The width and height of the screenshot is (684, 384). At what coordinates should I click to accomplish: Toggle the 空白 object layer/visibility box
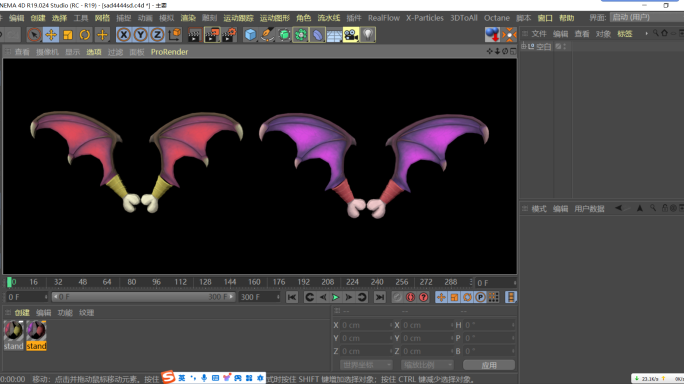(x=558, y=46)
